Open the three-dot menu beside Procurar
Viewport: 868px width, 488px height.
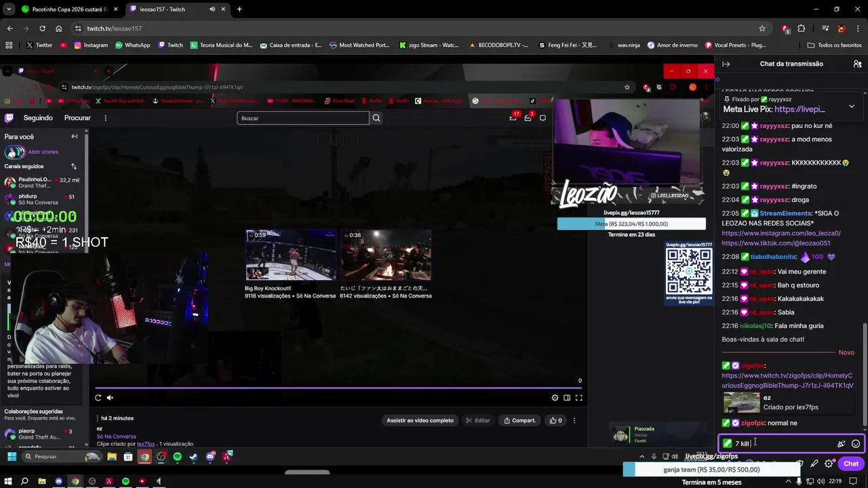(x=105, y=118)
